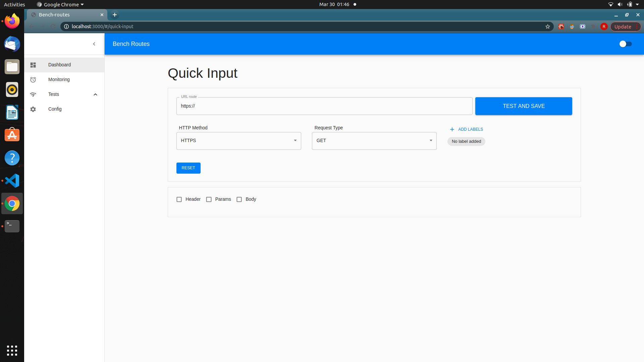
Task: Click the Tests signal icon in sidebar
Action: pyautogui.click(x=33, y=94)
